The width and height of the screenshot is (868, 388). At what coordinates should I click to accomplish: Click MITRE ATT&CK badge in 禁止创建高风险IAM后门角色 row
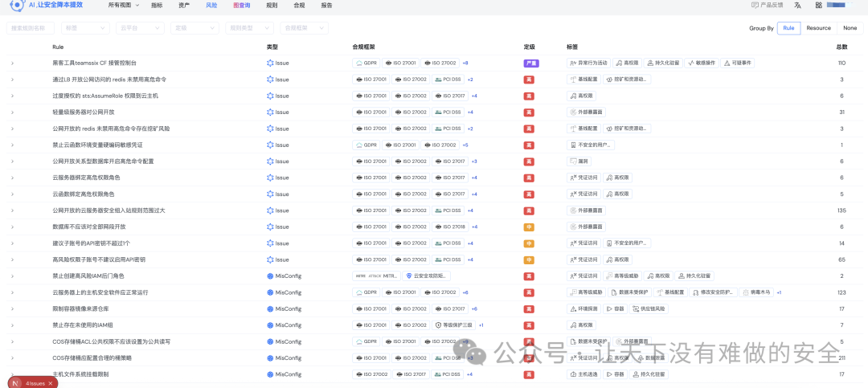pos(376,276)
